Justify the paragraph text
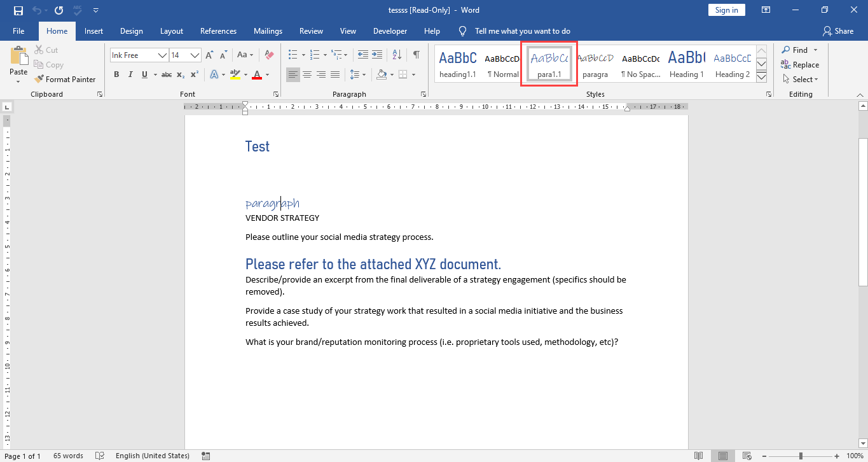Screen dimensions: 868x462 [x=335, y=74]
